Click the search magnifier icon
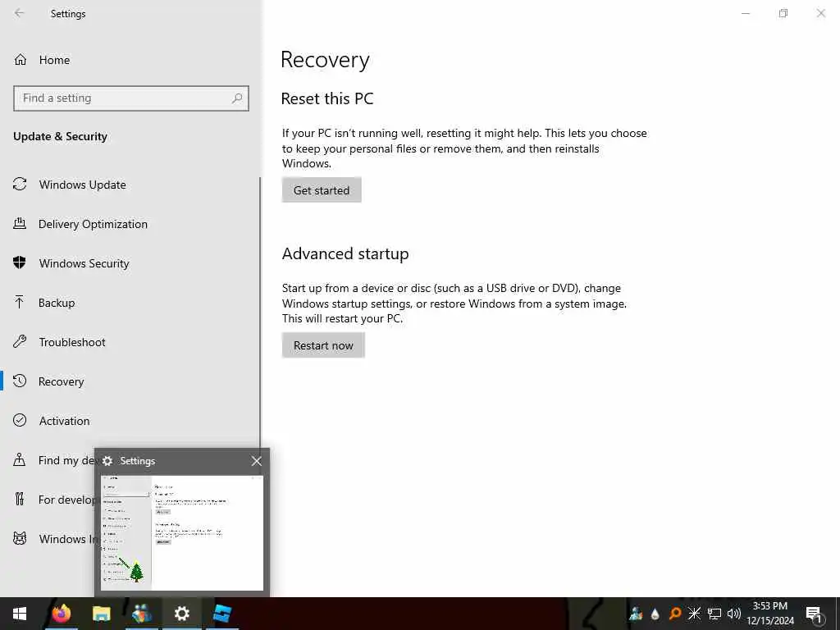The width and height of the screenshot is (840, 630). pyautogui.click(x=237, y=98)
